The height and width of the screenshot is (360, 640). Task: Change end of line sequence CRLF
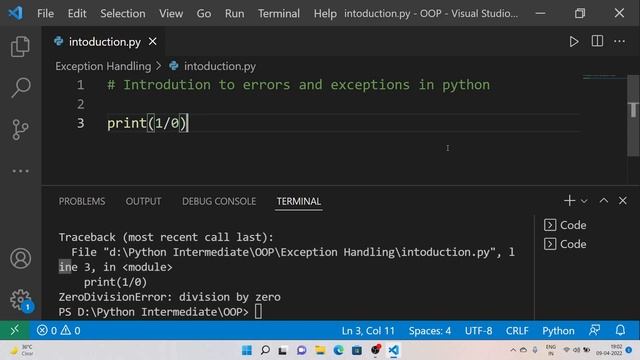click(517, 331)
